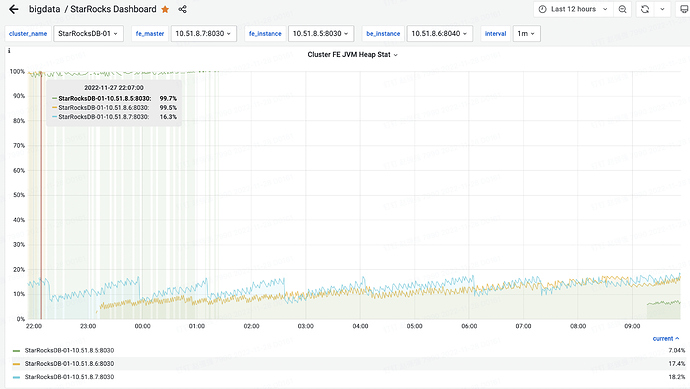The width and height of the screenshot is (690, 389).
Task: Sort legend by the current column
Action: click(666, 338)
